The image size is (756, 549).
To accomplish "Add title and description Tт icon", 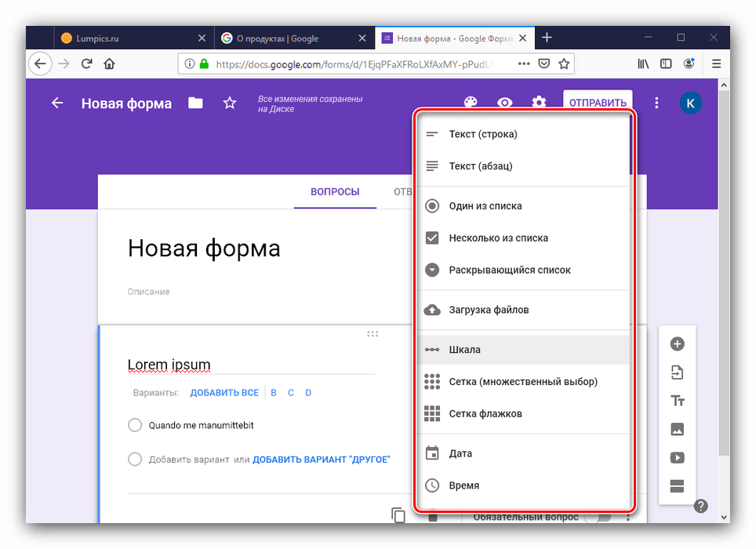I will 677,401.
